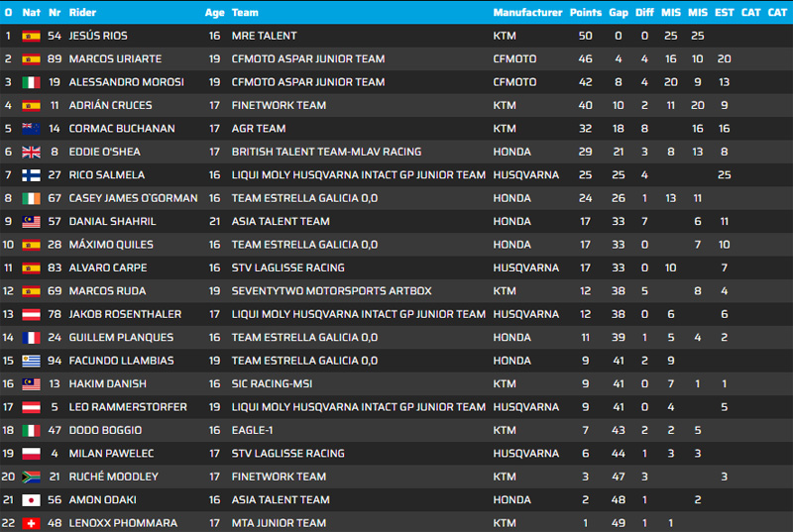Select the British Talent Team-MLAV Racing team
Screen dimensions: 793x532
pyautogui.click(x=326, y=152)
